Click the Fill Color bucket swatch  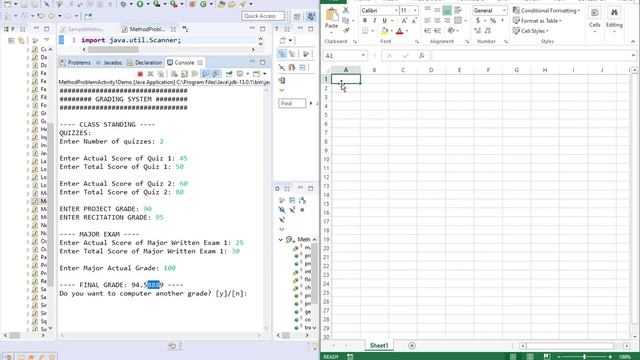[x=384, y=31]
